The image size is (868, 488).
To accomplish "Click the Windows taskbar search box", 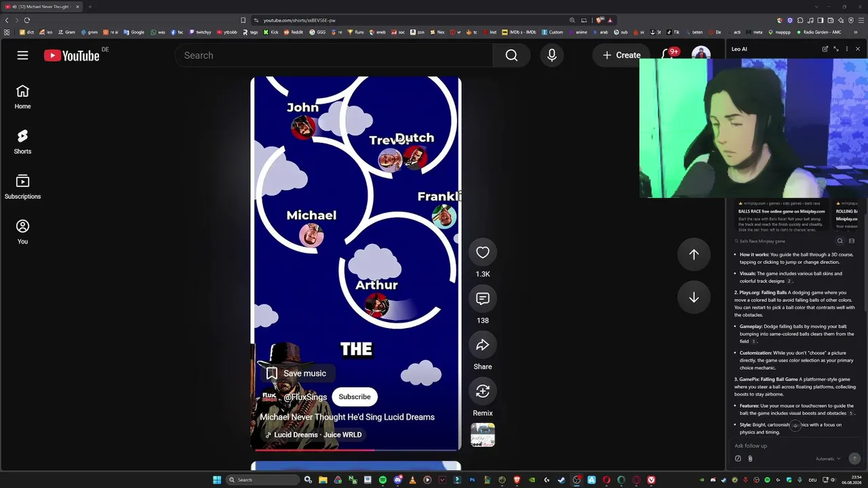I will pos(262,480).
